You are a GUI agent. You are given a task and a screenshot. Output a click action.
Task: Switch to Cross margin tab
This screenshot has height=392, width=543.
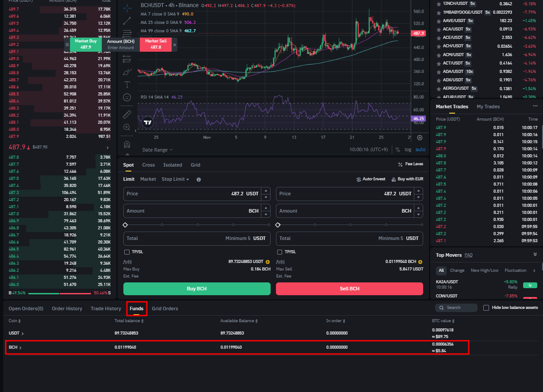[x=149, y=165]
